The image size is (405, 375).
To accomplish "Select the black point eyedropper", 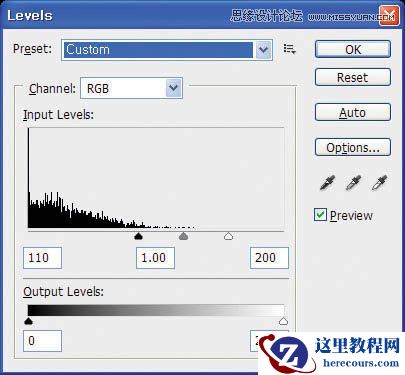I will click(327, 183).
